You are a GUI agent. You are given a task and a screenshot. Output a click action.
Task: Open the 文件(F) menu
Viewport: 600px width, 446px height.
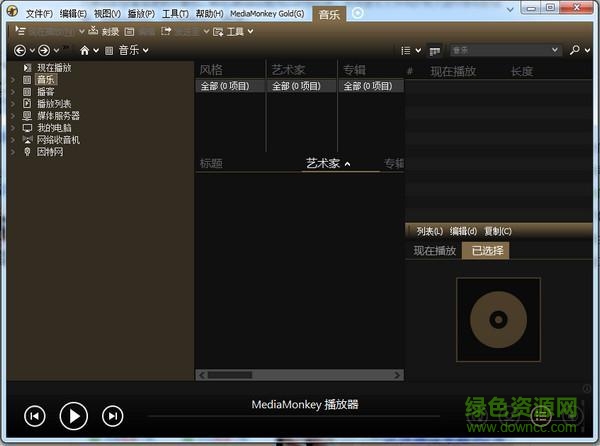tap(40, 14)
